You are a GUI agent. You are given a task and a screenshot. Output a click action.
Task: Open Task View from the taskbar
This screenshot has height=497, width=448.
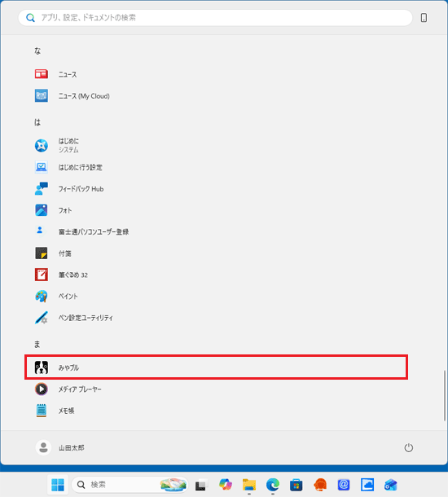click(201, 484)
